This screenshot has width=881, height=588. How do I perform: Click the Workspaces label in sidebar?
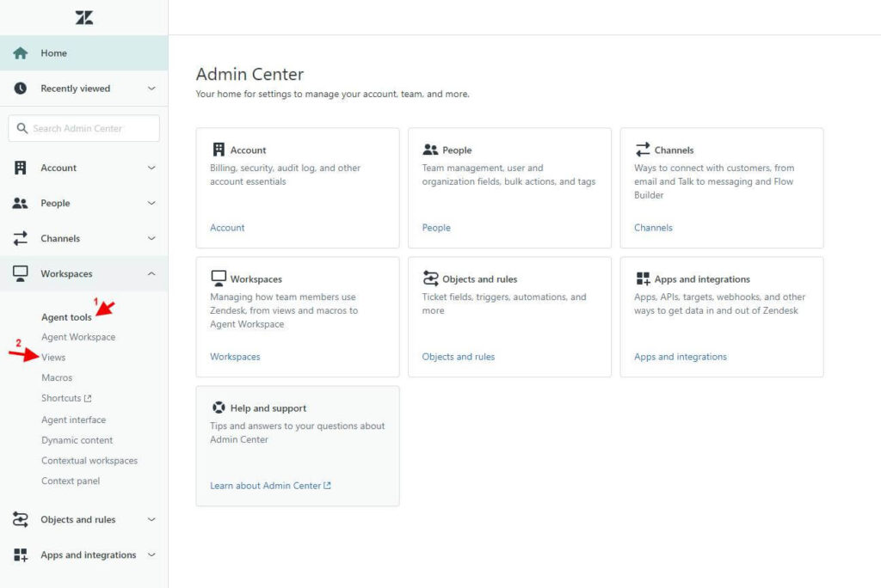click(x=66, y=273)
